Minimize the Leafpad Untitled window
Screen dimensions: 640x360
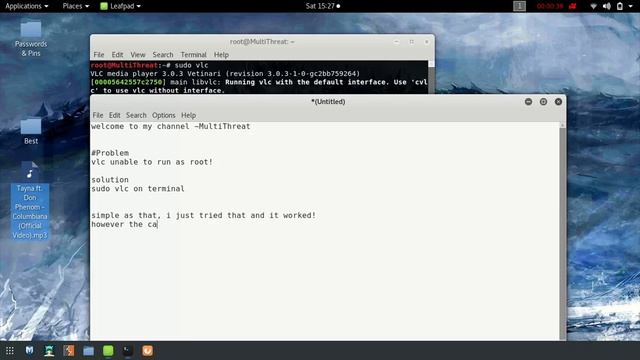click(528, 102)
